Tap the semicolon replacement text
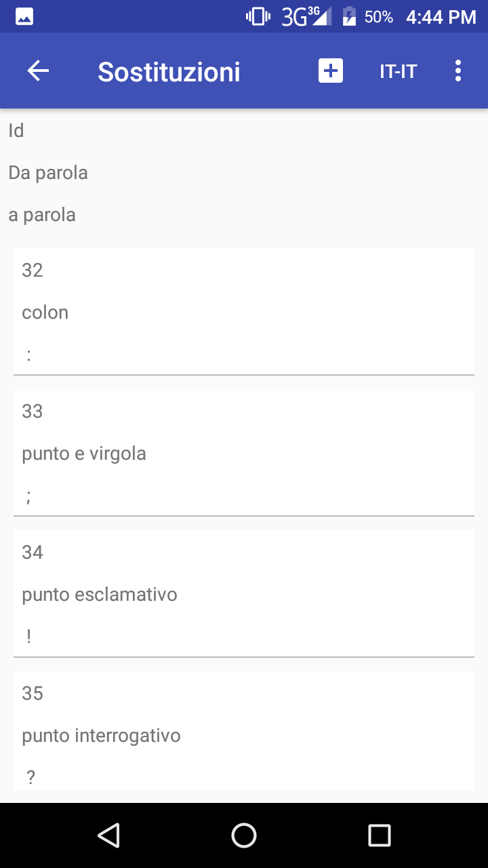 (28, 497)
